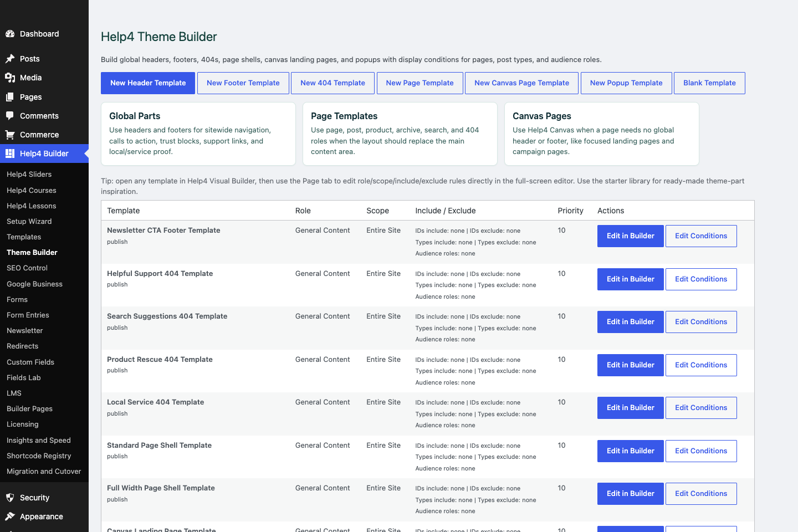Viewport: 798px width, 532px height.
Task: Edit Helpful Support 404 Template in Builder
Action: point(631,279)
